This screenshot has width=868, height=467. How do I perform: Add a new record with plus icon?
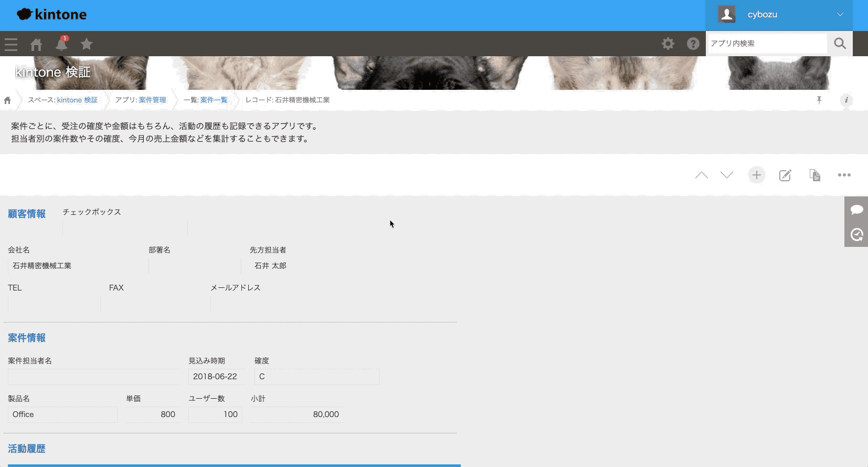(x=756, y=175)
